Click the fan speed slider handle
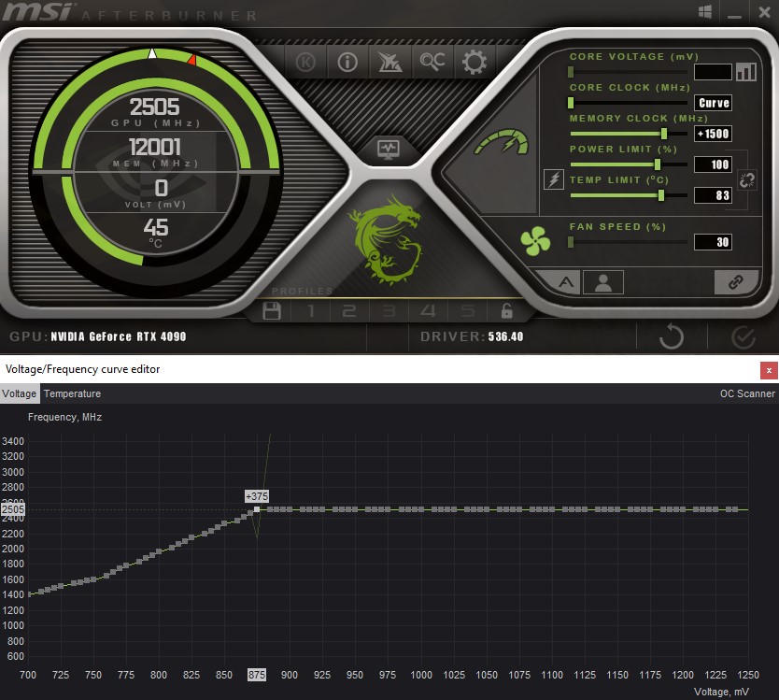This screenshot has height=700, width=779. (x=571, y=242)
